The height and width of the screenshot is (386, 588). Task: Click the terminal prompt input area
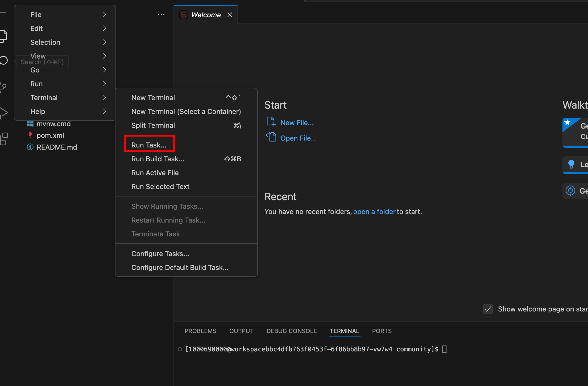(x=444, y=349)
